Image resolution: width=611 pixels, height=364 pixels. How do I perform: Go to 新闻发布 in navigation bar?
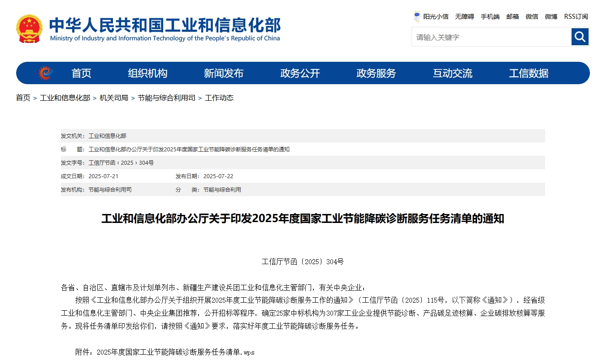pyautogui.click(x=224, y=73)
